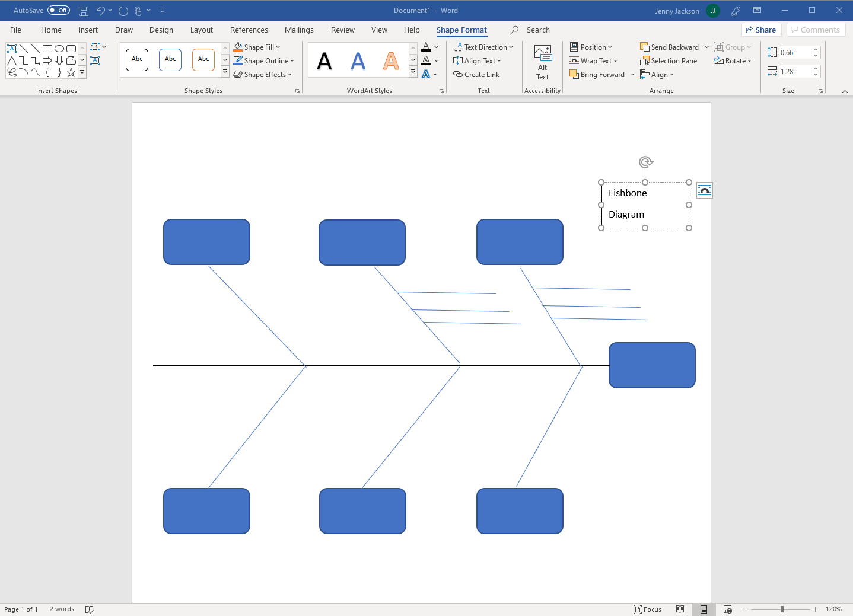Expand the Shape Fill dropdown

point(278,47)
